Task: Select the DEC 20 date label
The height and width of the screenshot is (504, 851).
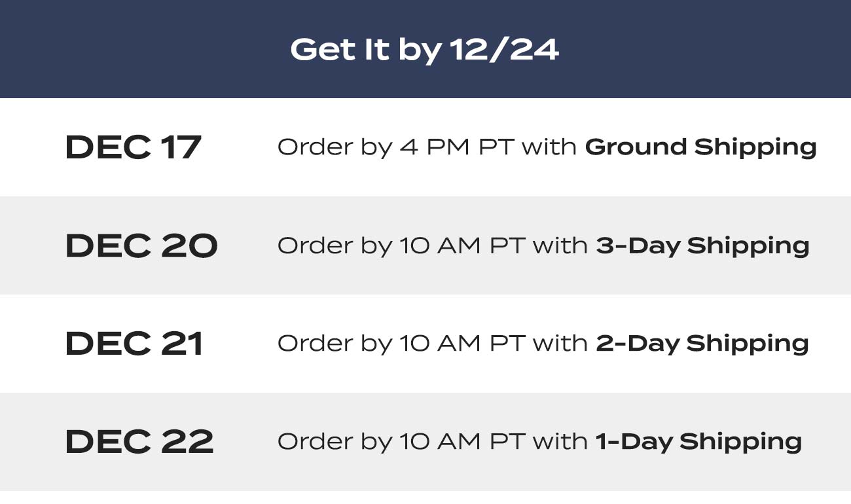Action: [141, 245]
